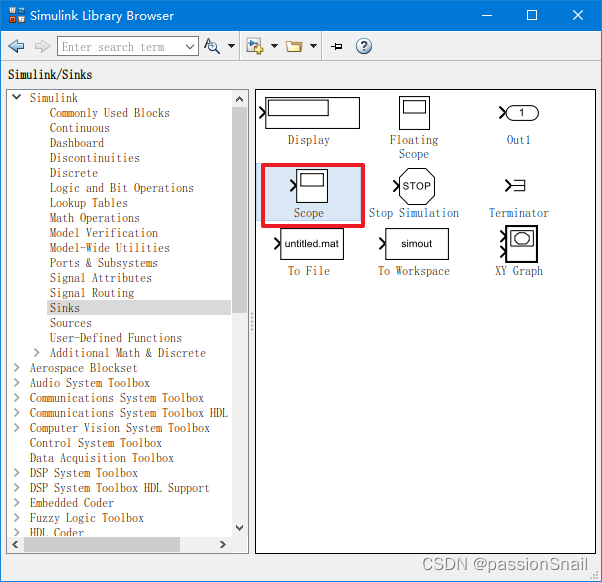Click the tree scroll-down arrow
The image size is (602, 582).
239,528
